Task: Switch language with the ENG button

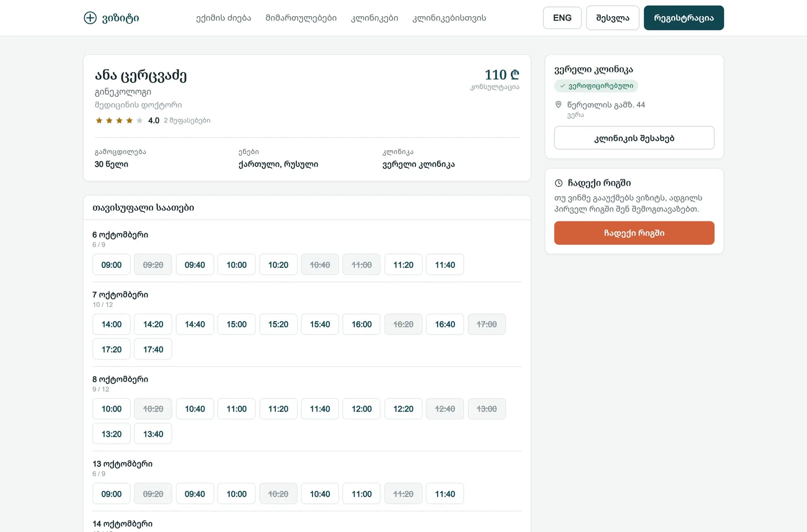Action: coord(562,18)
